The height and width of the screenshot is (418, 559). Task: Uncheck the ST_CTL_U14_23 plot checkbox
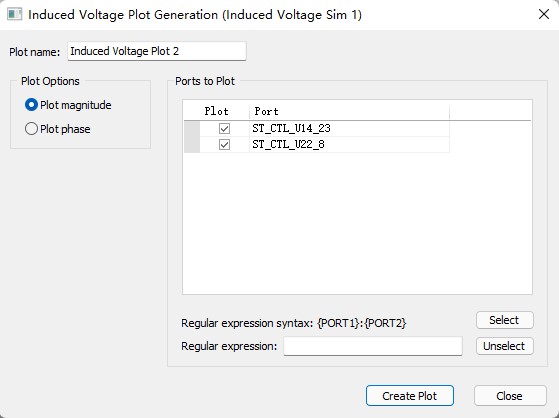pyautogui.click(x=224, y=128)
